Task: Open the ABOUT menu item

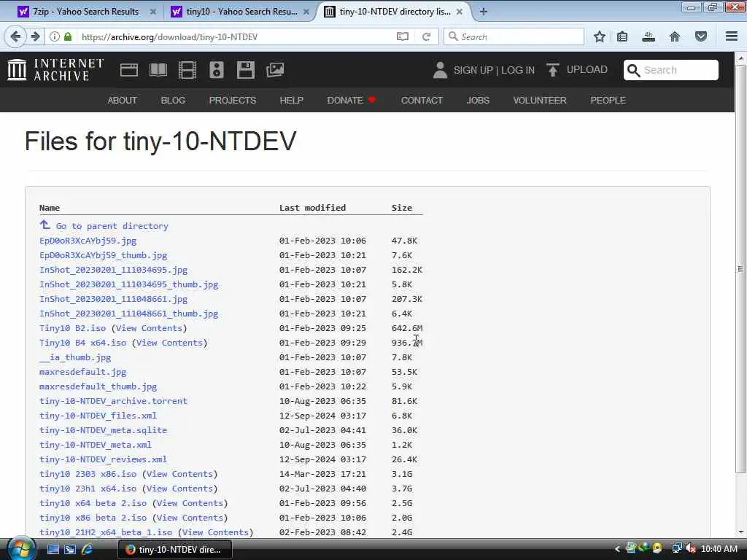Action: click(x=122, y=100)
